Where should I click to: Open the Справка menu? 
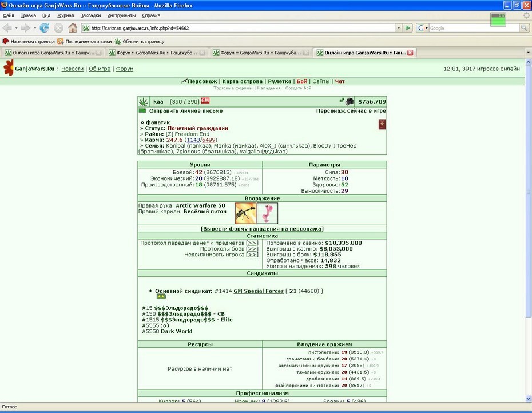point(151,15)
